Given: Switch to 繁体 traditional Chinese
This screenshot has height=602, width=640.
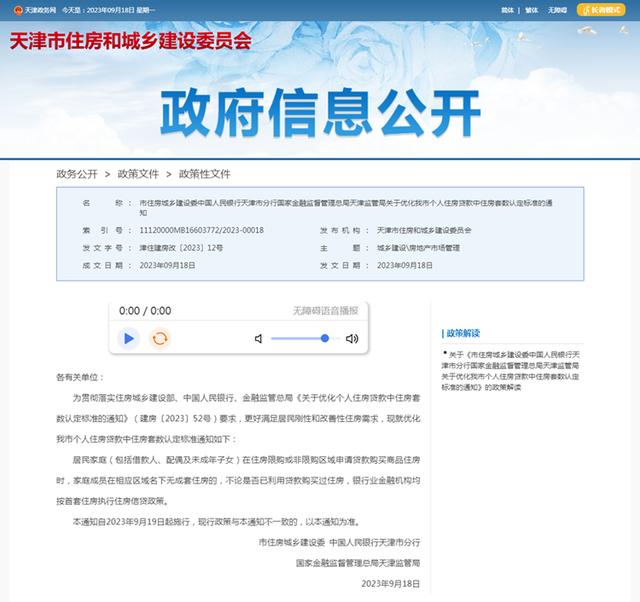Looking at the screenshot, I should (531, 8).
